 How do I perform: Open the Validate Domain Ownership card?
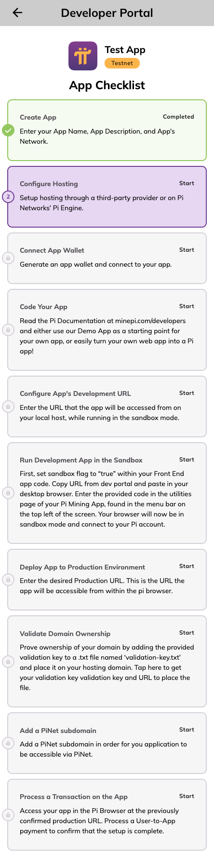click(107, 662)
